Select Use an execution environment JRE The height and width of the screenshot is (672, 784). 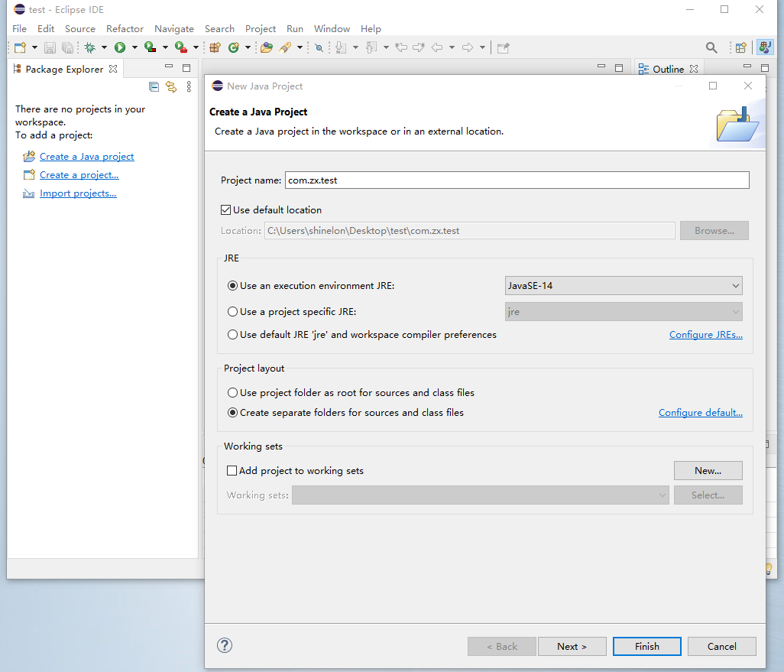tap(232, 286)
